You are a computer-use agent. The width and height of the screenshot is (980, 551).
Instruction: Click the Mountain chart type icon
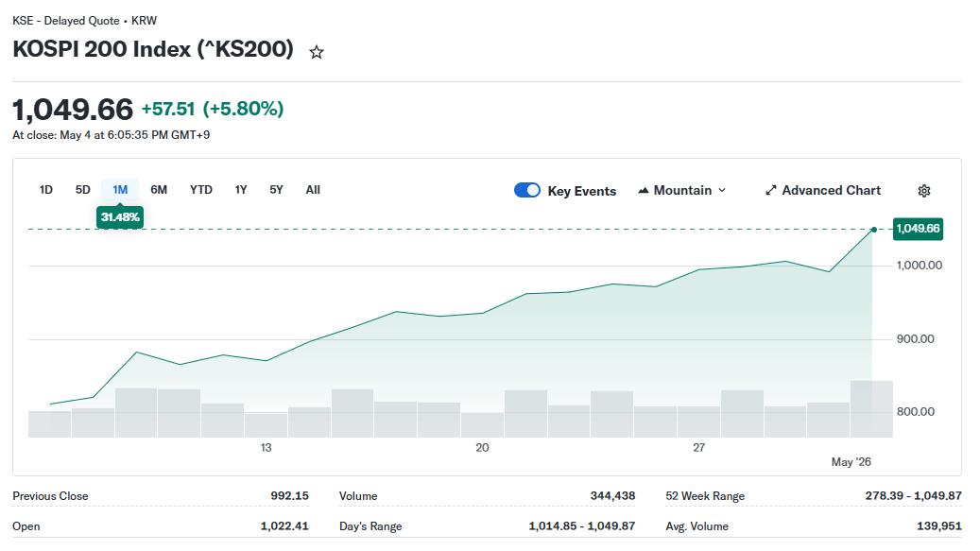click(644, 191)
